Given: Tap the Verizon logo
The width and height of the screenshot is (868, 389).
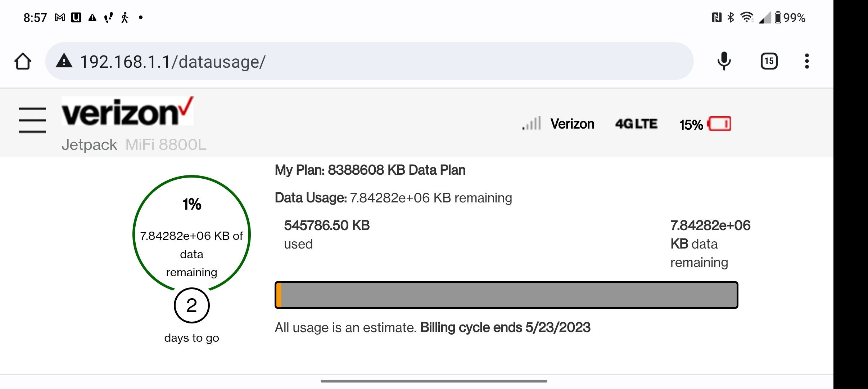Looking at the screenshot, I should [127, 111].
